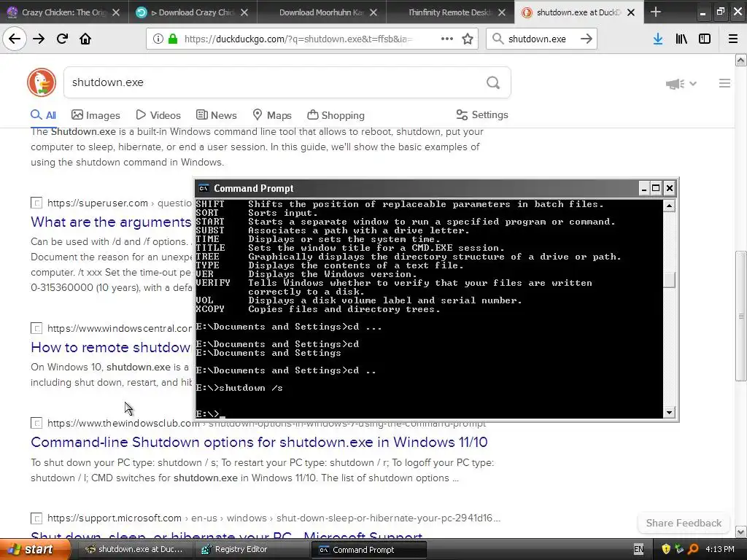Open a new browser tab
747x560 pixels.
(656, 12)
